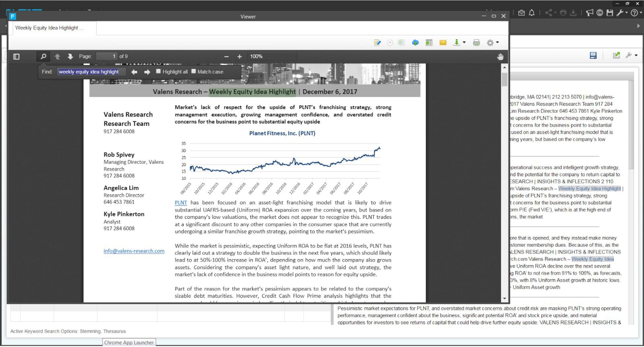
Task: Click the F app logo icon in Viewer
Action: (x=13, y=16)
